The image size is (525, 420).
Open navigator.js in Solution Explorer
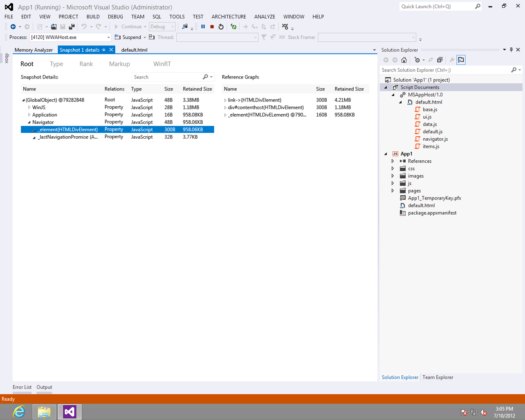(x=435, y=139)
